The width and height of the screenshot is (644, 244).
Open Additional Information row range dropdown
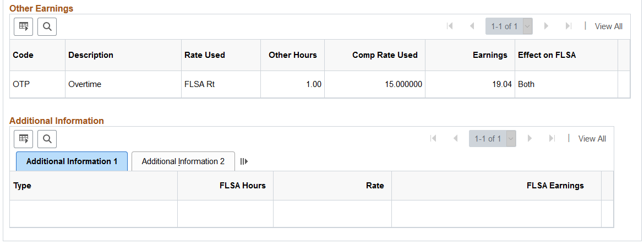click(x=511, y=139)
